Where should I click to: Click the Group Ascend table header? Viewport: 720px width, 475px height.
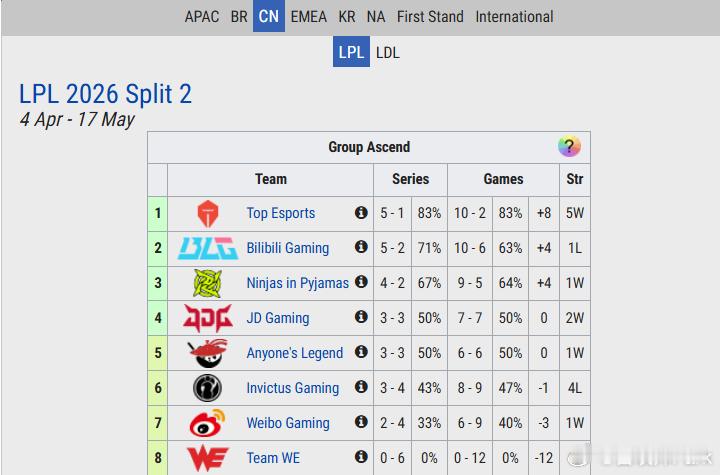coord(368,147)
